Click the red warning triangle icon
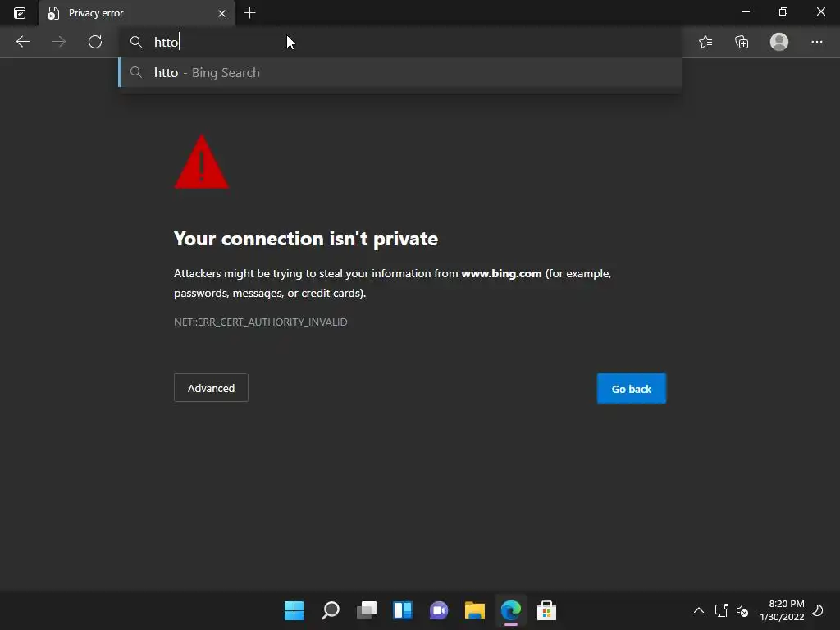The height and width of the screenshot is (630, 840). point(202,162)
